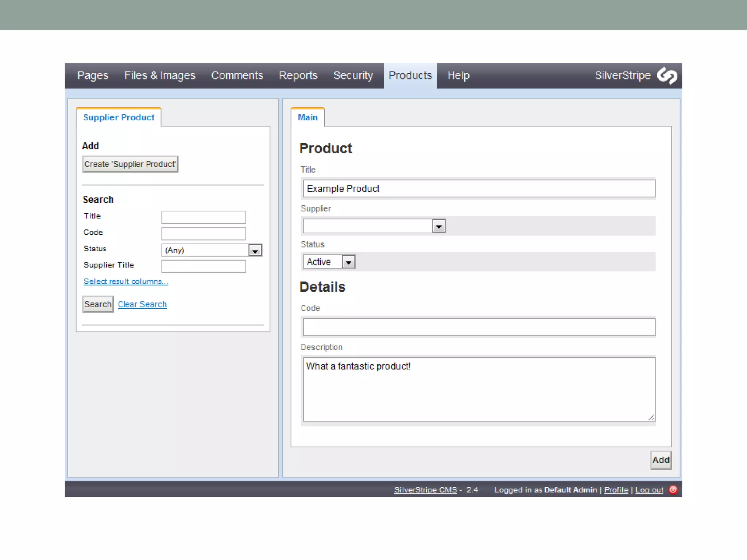Viewport: 747px width, 560px height.
Task: Open the Supplier dropdown in Product form
Action: tap(438, 226)
